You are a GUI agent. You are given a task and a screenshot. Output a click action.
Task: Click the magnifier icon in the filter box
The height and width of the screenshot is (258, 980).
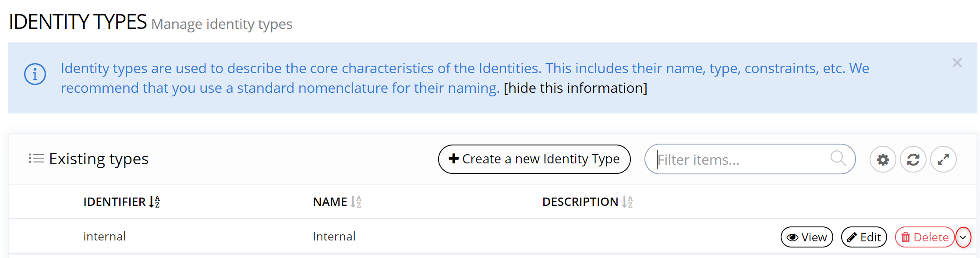(838, 159)
